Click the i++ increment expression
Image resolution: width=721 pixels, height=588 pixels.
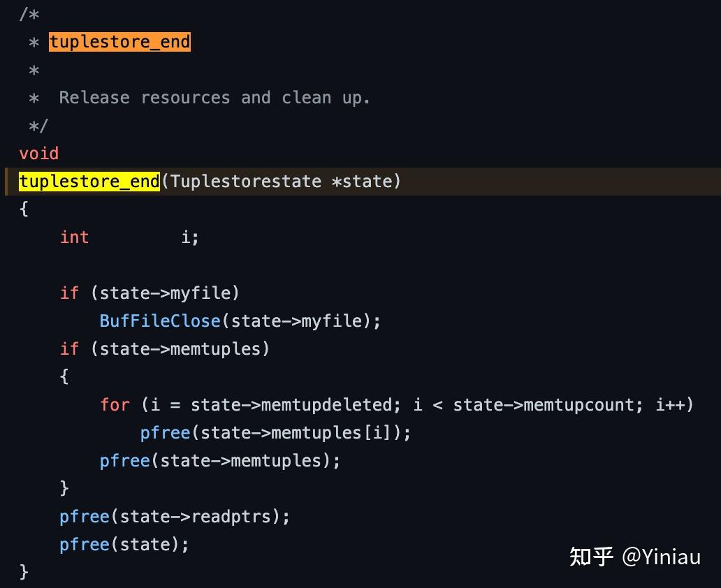pos(671,404)
